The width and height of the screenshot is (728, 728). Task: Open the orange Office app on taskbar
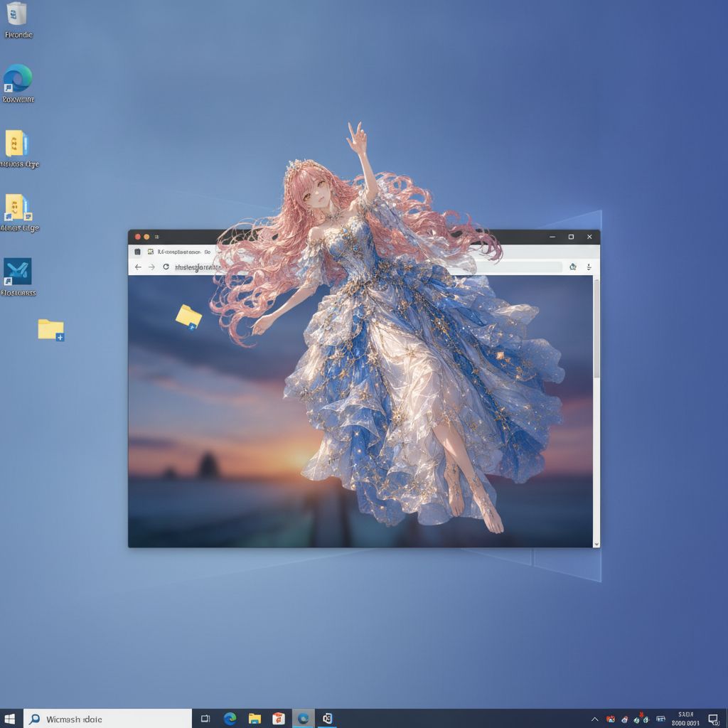[x=279, y=719]
